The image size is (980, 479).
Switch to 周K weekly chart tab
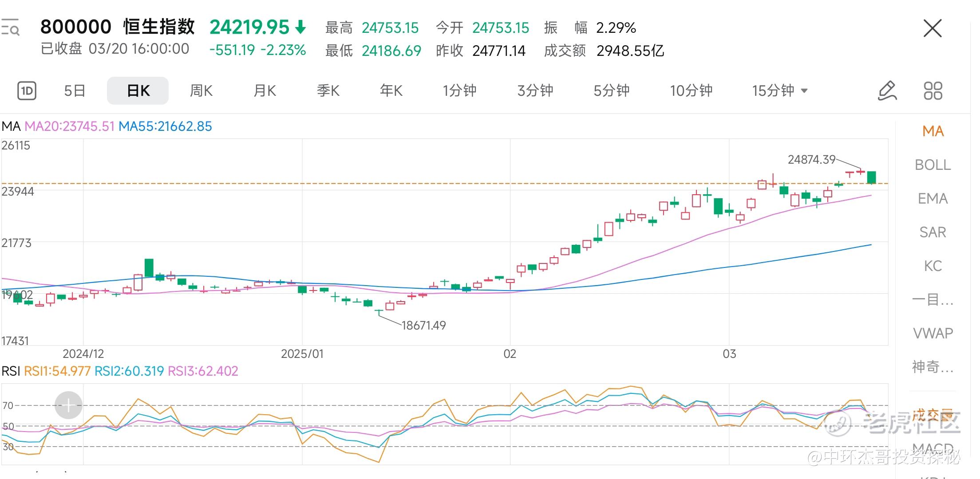[x=201, y=91]
